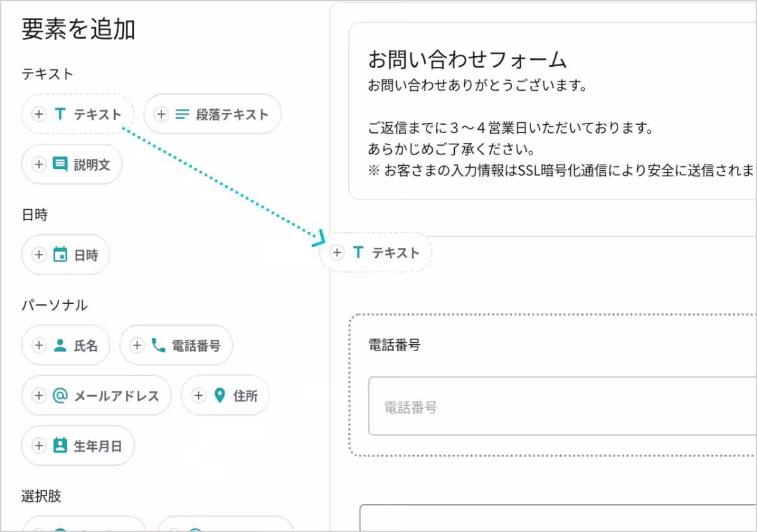
Task: Click the speech bubble icon on 説明文
Action: click(60, 164)
